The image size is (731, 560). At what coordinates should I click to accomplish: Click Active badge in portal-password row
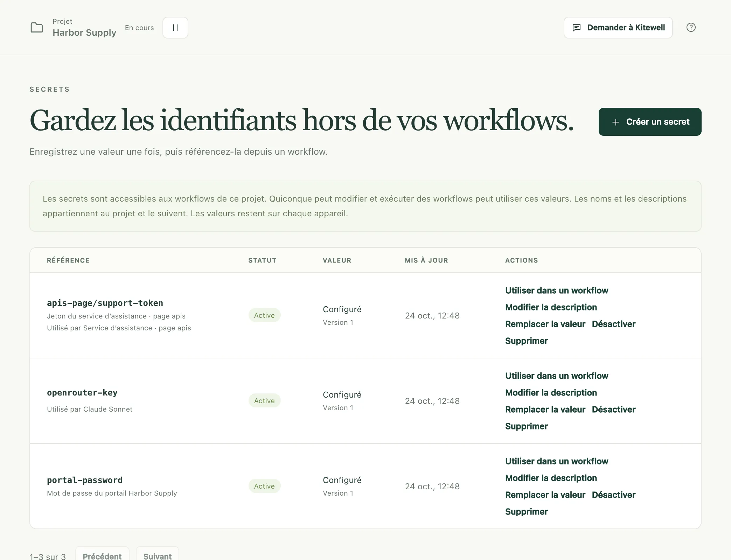[x=264, y=486]
